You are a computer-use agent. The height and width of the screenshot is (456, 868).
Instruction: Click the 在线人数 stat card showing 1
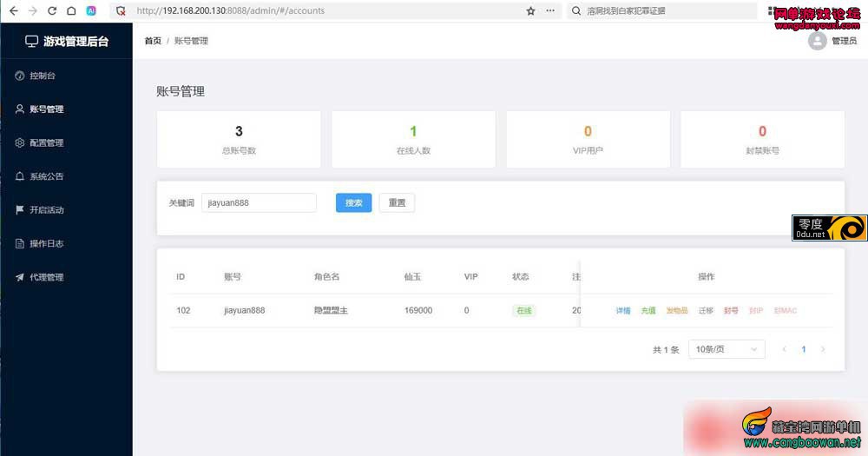pos(413,140)
